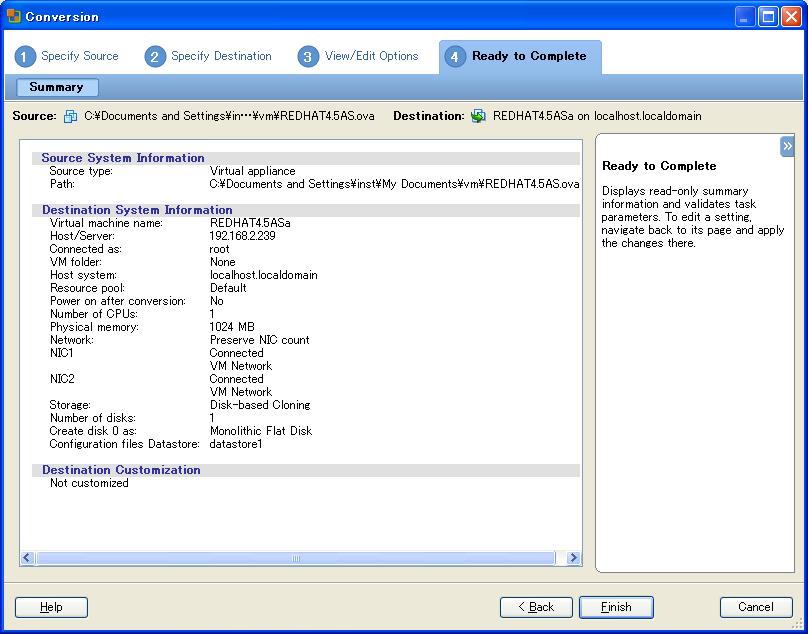Image resolution: width=808 pixels, height=634 pixels.
Task: Select Monolithic Flat Disk value
Action: [x=261, y=431]
